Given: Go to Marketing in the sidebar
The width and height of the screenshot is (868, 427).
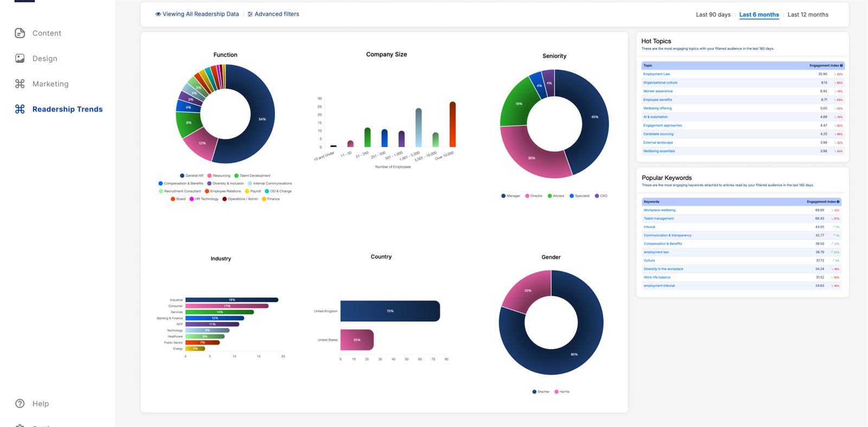Looking at the screenshot, I should click(x=50, y=84).
